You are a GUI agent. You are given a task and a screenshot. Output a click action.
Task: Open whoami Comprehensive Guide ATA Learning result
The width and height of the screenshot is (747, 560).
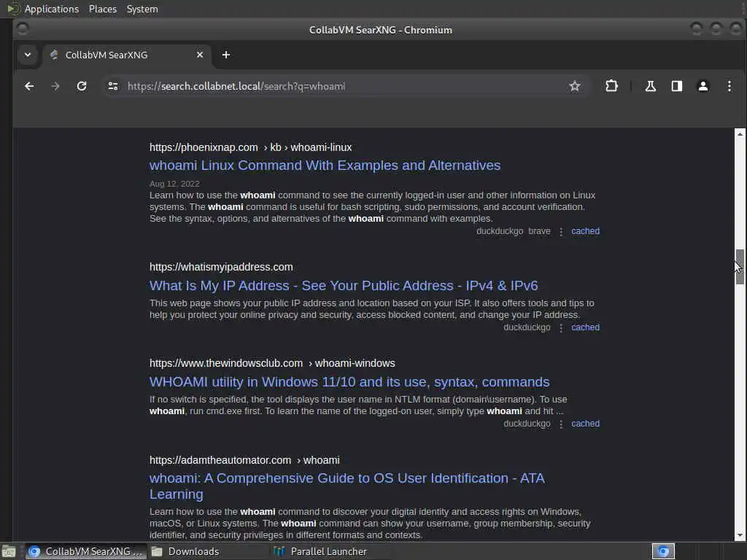coord(347,486)
